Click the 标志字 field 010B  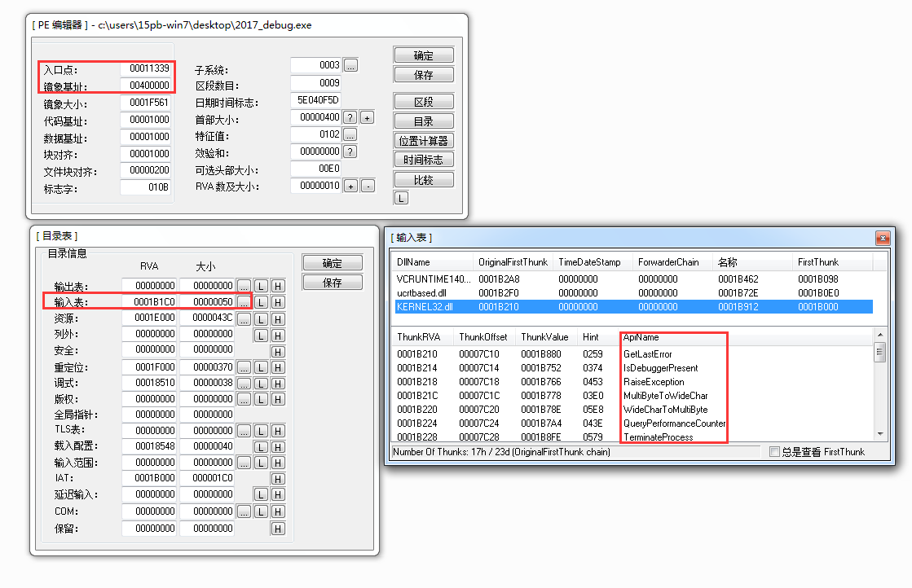pos(145,187)
